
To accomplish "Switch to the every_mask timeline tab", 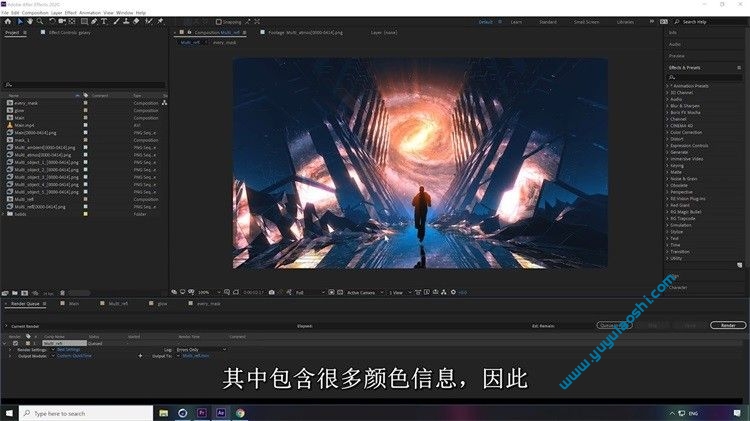I will point(209,304).
